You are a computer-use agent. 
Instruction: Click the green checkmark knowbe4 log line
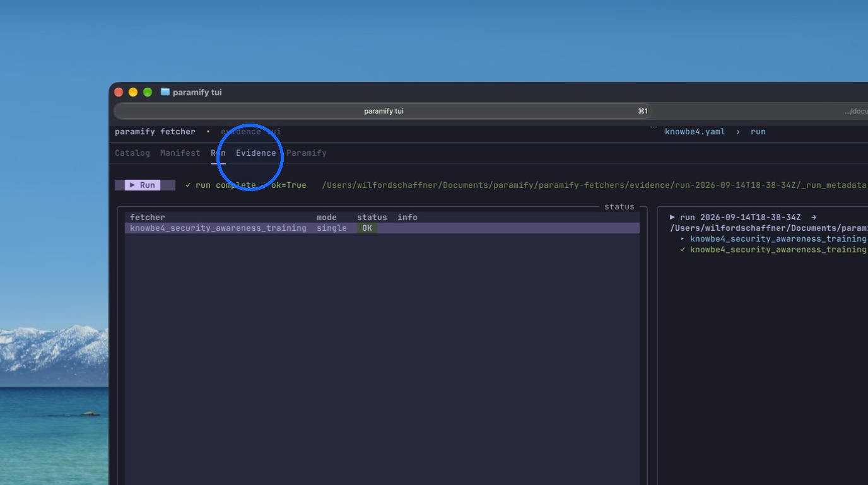773,249
